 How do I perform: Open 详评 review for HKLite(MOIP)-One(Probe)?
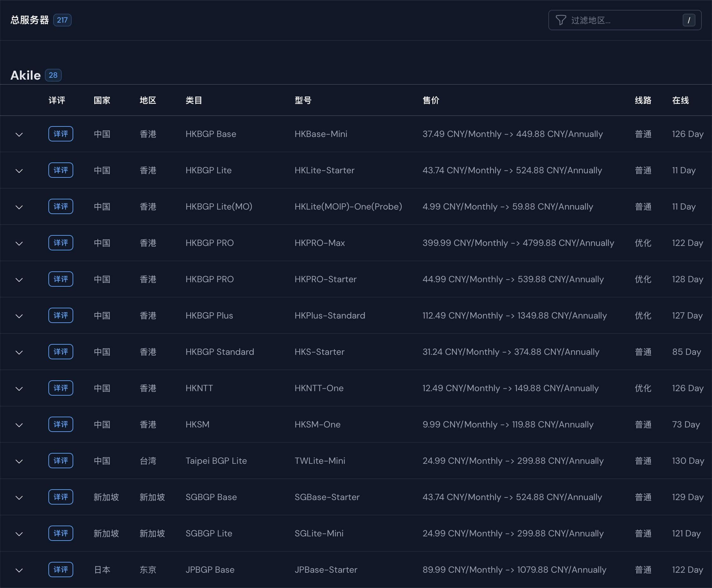tap(61, 206)
